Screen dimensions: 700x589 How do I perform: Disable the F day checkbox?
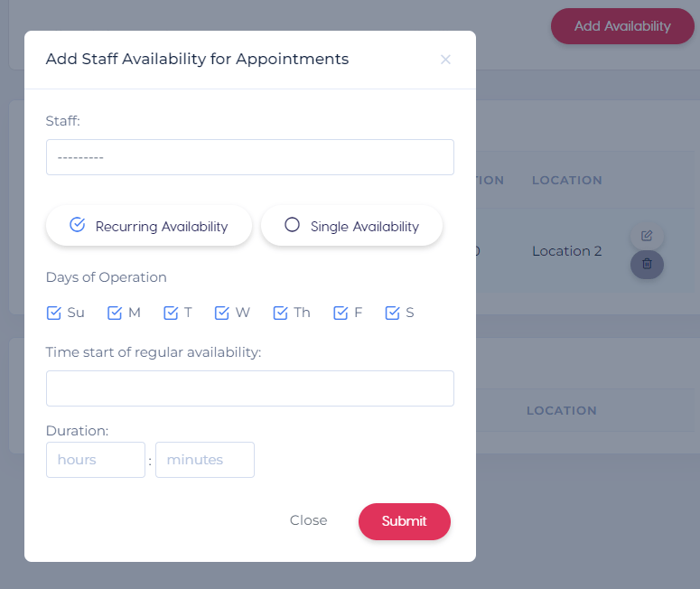[341, 313]
